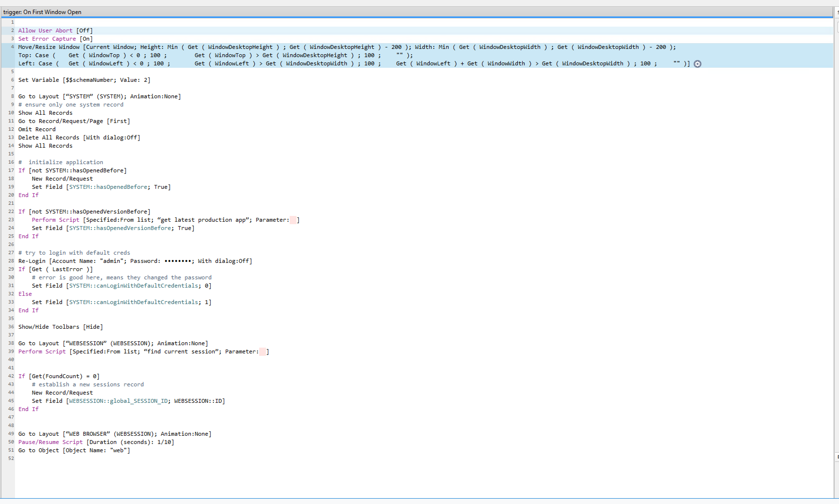Click End If on line 46
Image resolution: width=839 pixels, height=504 pixels.
coord(28,409)
